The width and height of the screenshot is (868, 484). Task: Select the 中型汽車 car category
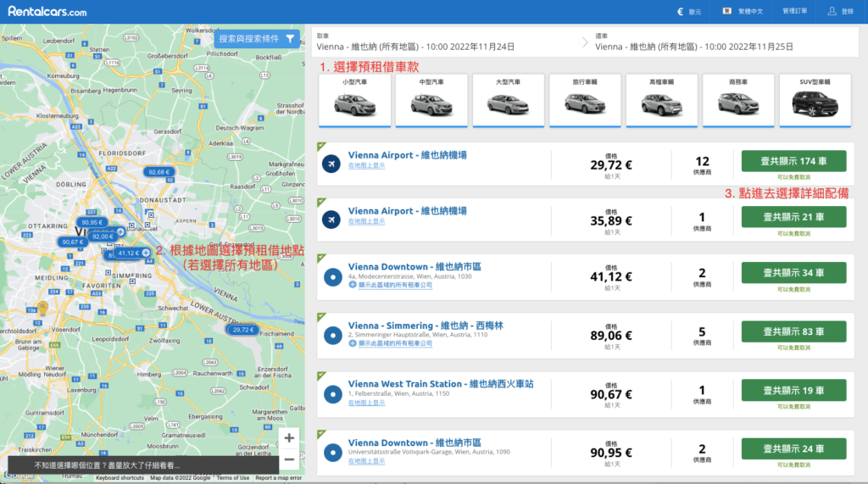point(431,100)
